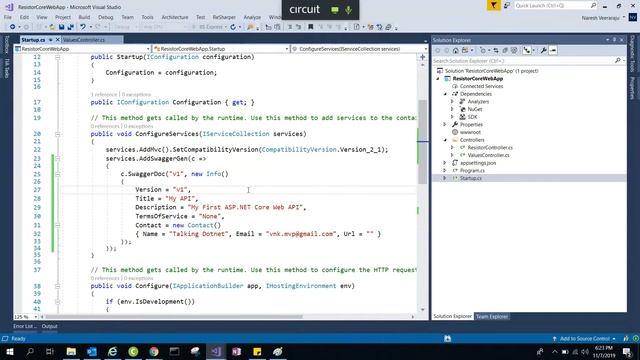Click the Solution Explorer search magnifier

point(618,60)
